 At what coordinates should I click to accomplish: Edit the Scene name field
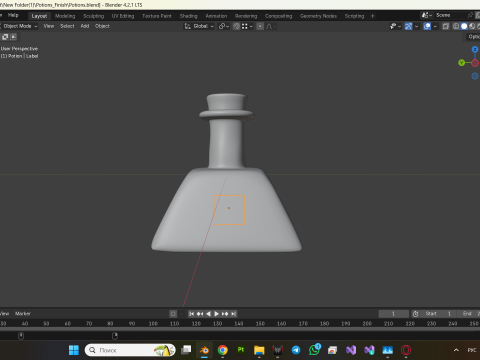[x=450, y=15]
